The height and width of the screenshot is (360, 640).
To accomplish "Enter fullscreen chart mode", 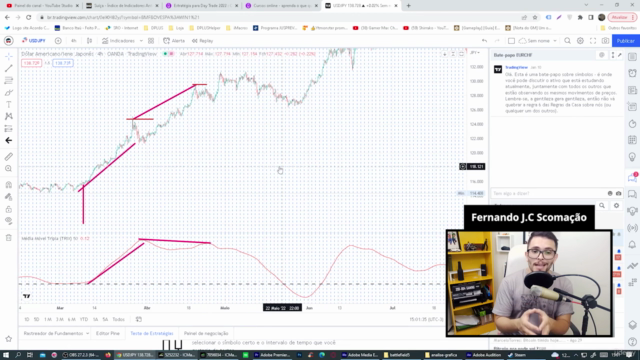I will tap(593, 41).
